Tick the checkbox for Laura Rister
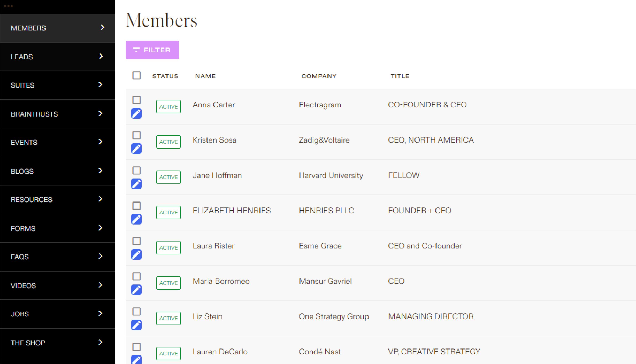The image size is (636, 364). tap(137, 241)
